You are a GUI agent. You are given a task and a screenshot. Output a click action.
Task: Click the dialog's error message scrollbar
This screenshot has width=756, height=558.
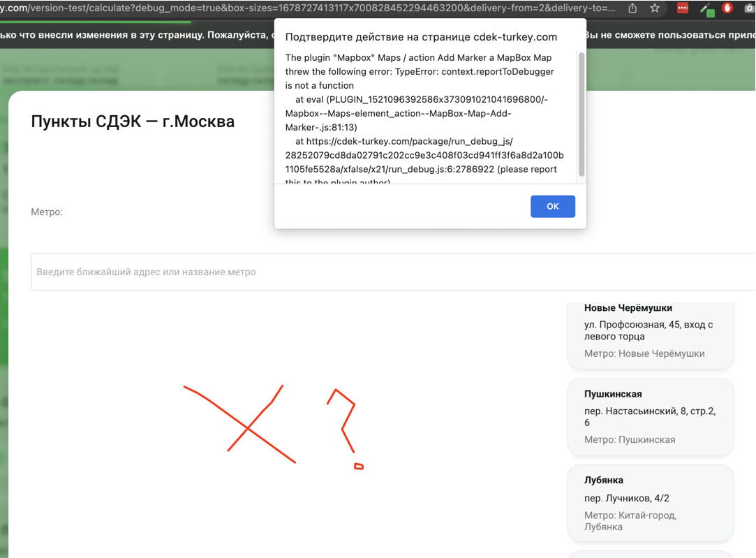581,115
